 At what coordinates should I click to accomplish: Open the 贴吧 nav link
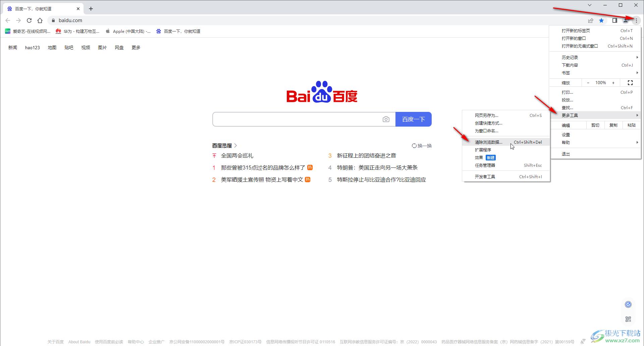click(69, 48)
